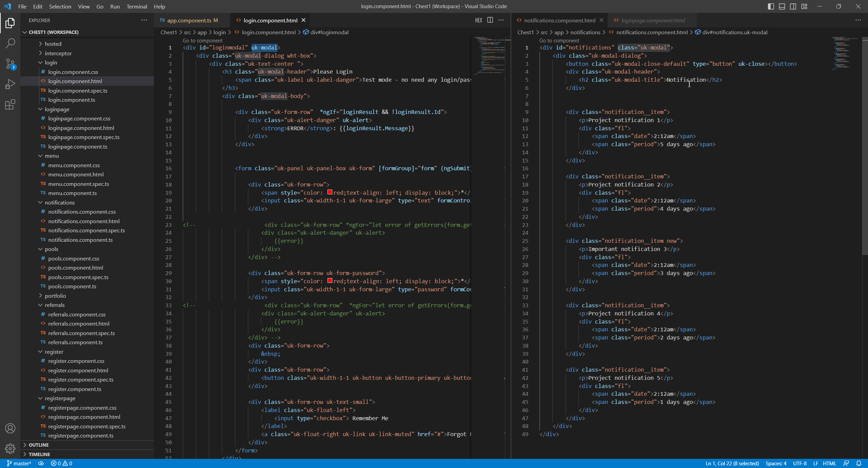868x468 pixels.
Task: Open the Extensions view
Action: [x=10, y=104]
